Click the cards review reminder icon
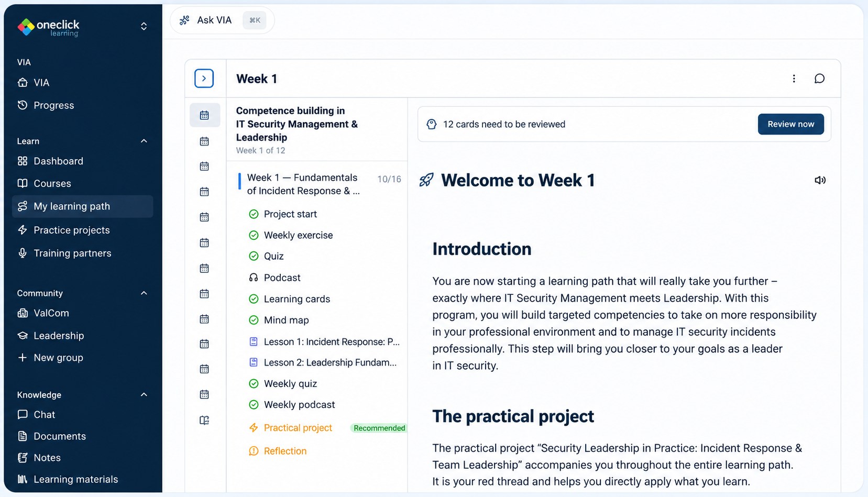 click(431, 124)
